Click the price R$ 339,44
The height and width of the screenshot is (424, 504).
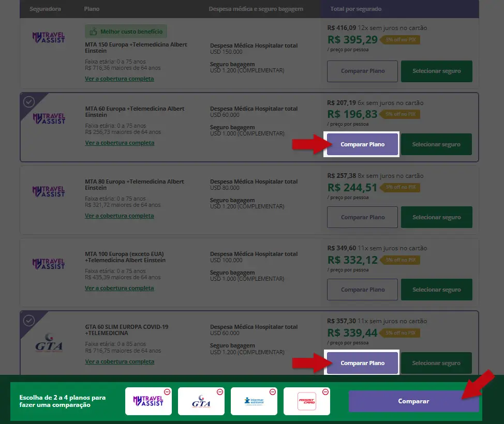pos(352,333)
